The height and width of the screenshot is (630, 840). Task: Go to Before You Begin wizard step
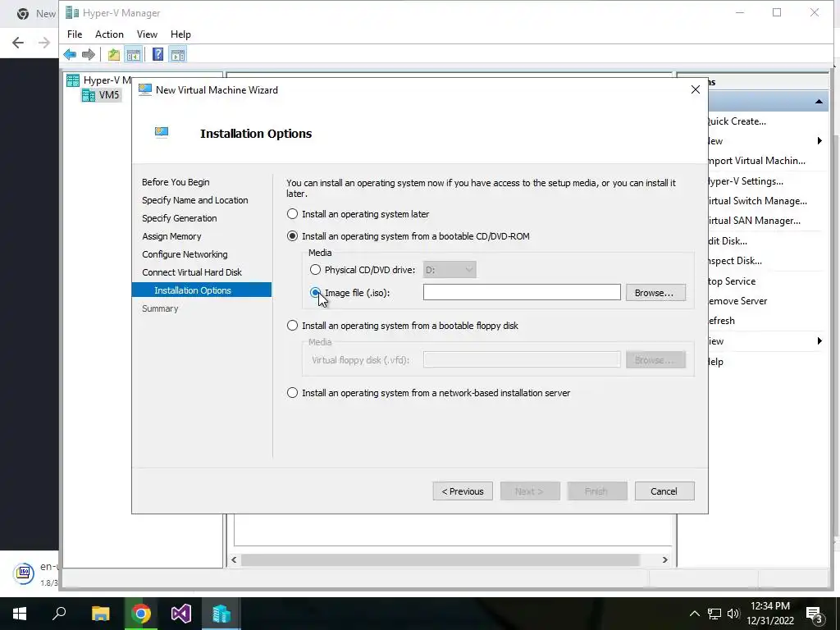pos(176,182)
